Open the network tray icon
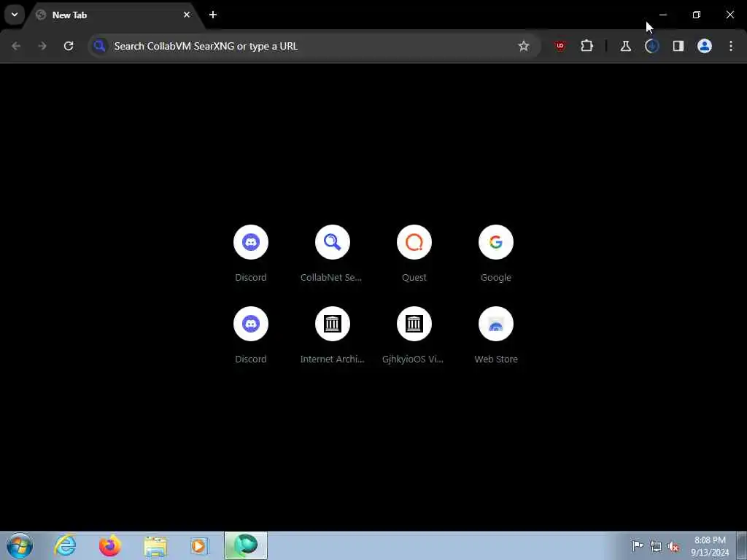The height and width of the screenshot is (560, 747). click(x=656, y=546)
